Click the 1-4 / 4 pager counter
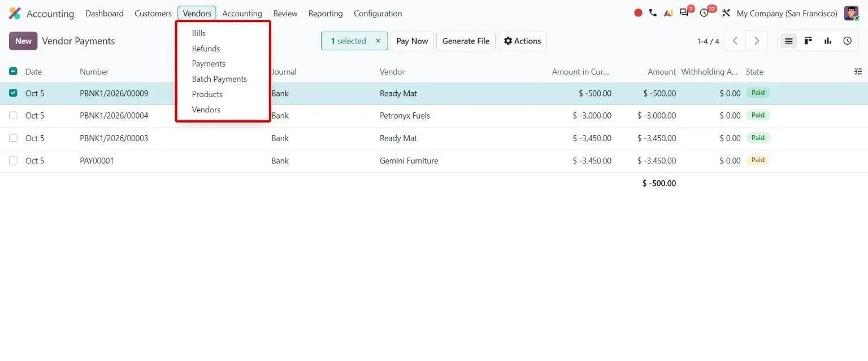The image size is (868, 361). tap(708, 41)
